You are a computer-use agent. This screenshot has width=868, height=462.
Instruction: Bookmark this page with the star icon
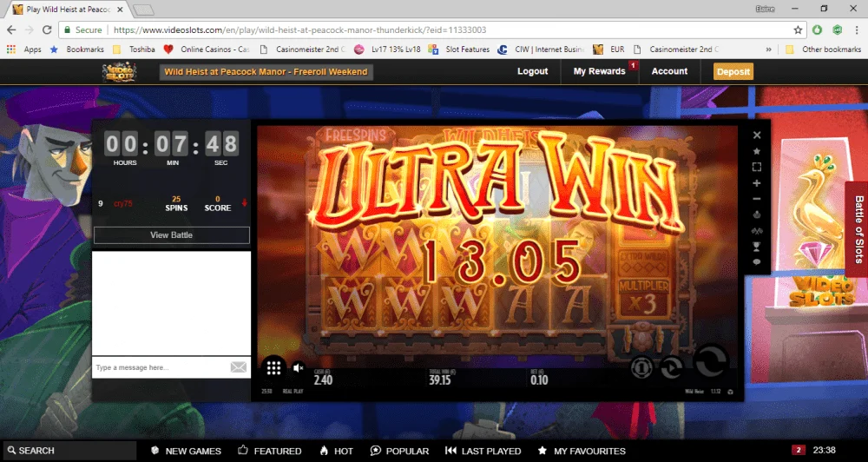[x=798, y=30]
